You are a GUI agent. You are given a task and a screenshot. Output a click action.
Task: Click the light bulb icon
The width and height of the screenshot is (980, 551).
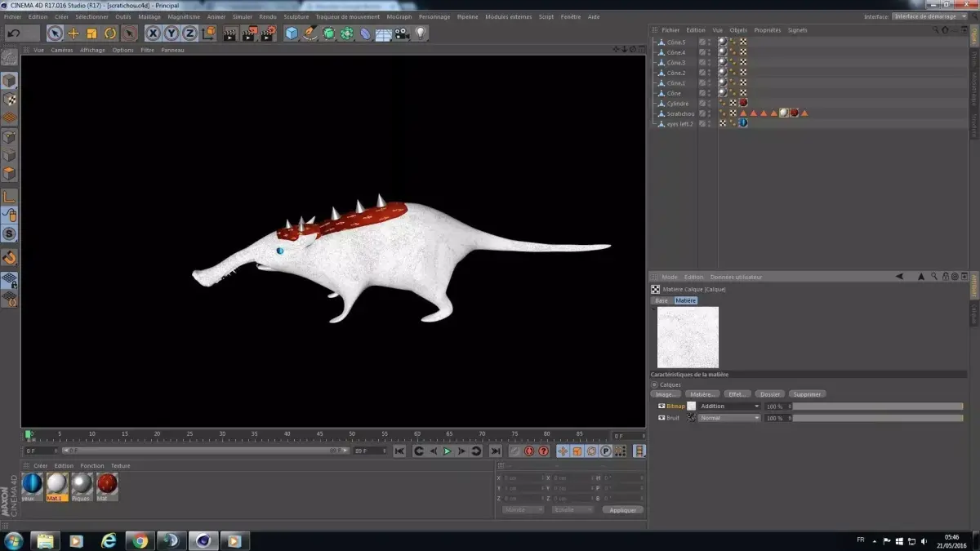tap(421, 33)
